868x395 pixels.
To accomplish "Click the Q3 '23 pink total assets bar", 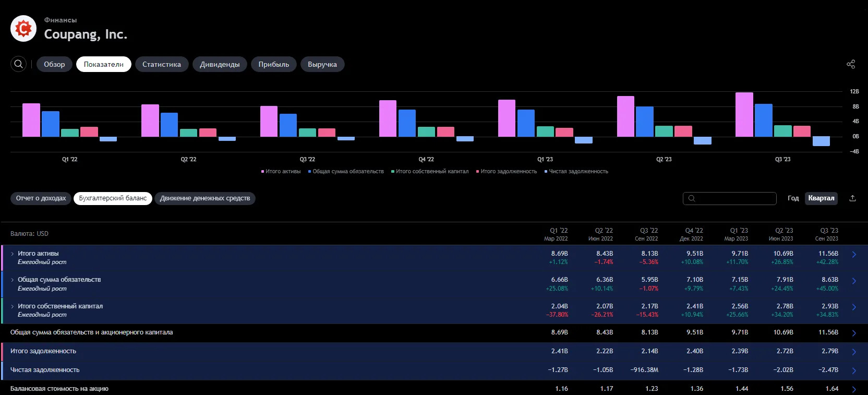I will pyautogui.click(x=744, y=115).
